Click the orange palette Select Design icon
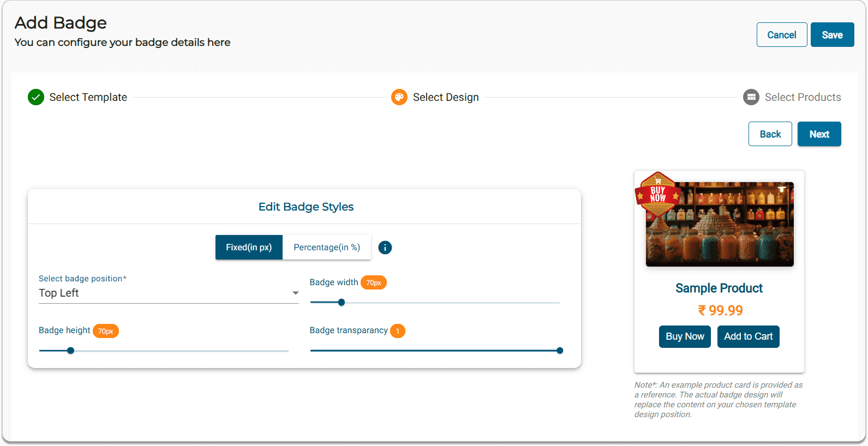Viewport: 868px width, 446px height. 399,97
